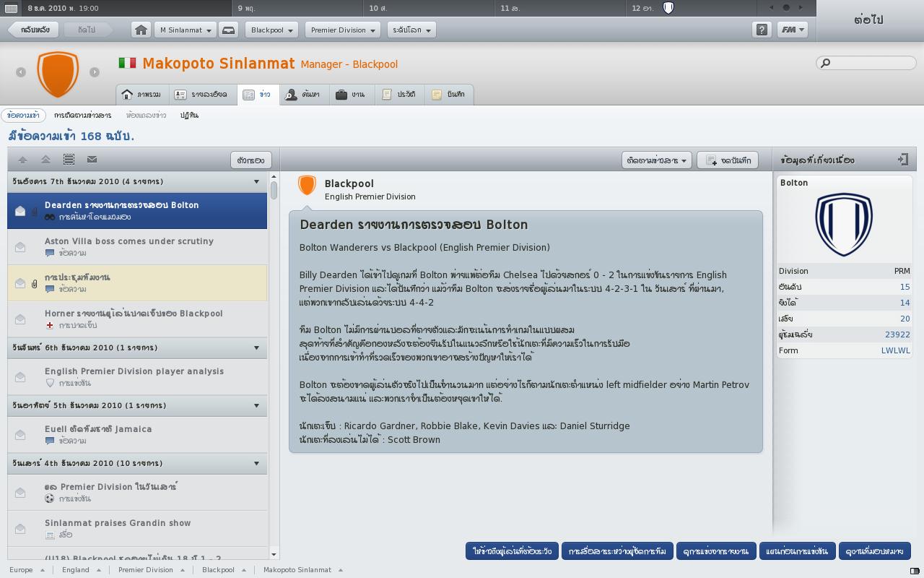Click the Italian flag next to Makopoto Sinlanmat
Screen dimensions: 924x578
pyautogui.click(x=127, y=63)
